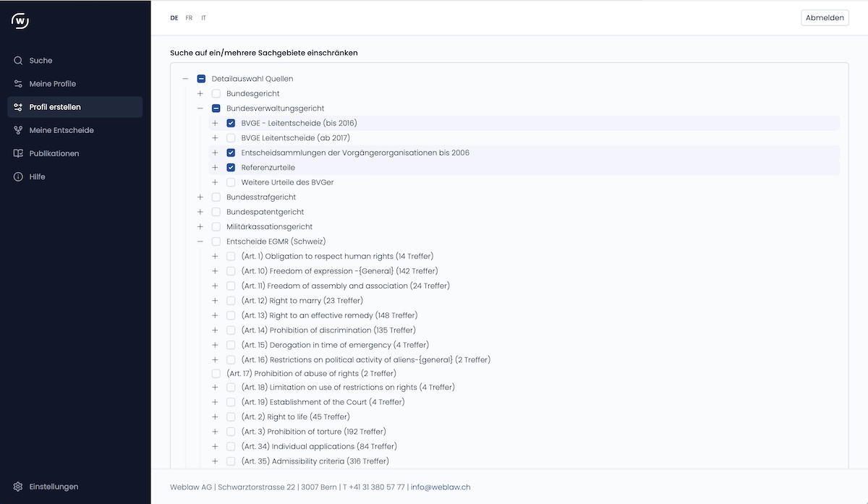
Task: Click the Publikationen book icon
Action: click(18, 153)
